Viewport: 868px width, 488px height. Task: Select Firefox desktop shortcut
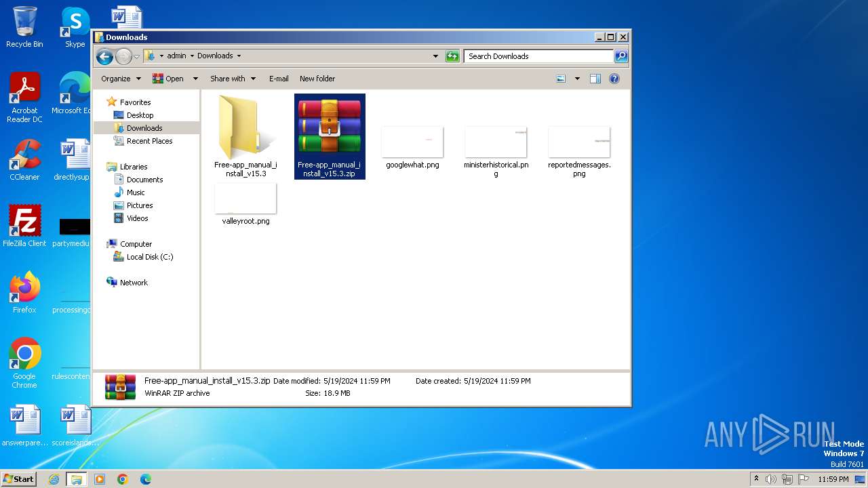(x=24, y=292)
